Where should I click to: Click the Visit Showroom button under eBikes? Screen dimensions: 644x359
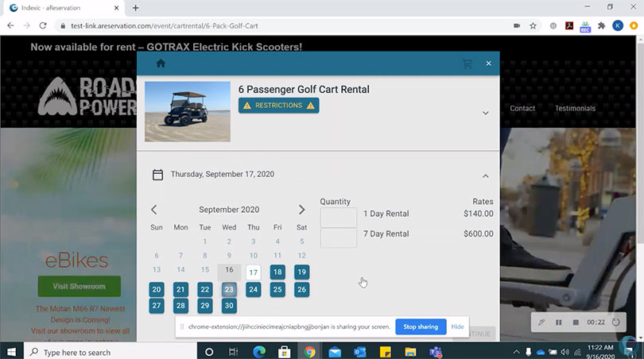[80, 287]
